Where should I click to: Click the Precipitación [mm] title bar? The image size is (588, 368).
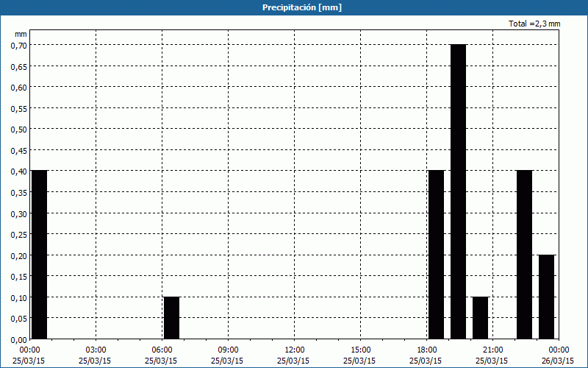click(x=294, y=7)
